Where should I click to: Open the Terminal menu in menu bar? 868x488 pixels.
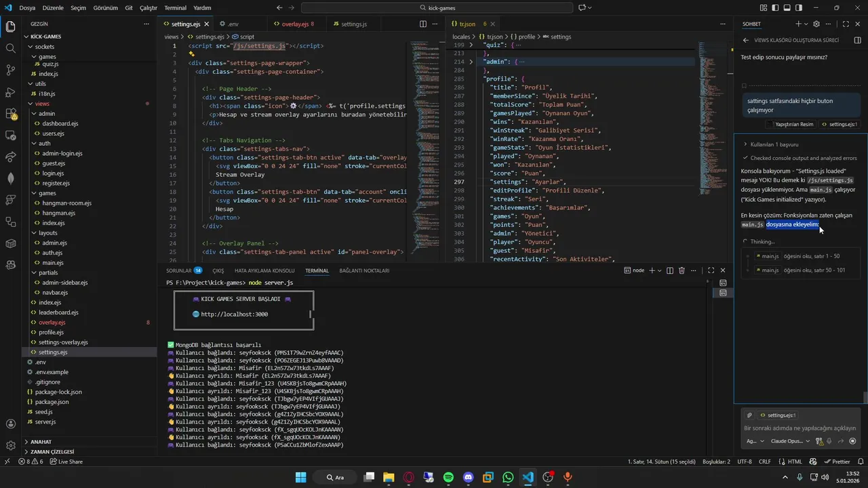[x=175, y=8]
